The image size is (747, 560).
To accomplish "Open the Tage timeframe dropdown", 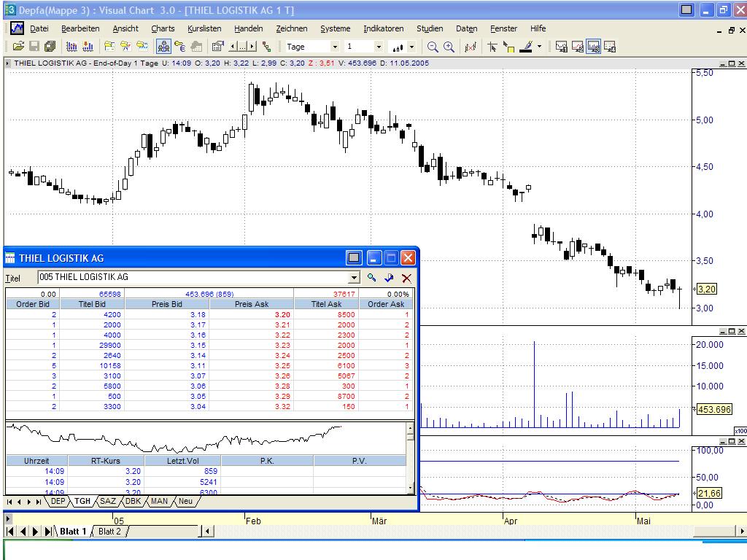I will tap(335, 45).
